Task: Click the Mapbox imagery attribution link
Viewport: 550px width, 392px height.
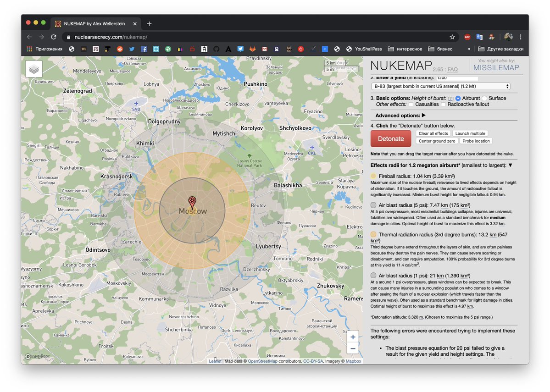Action: (353, 361)
